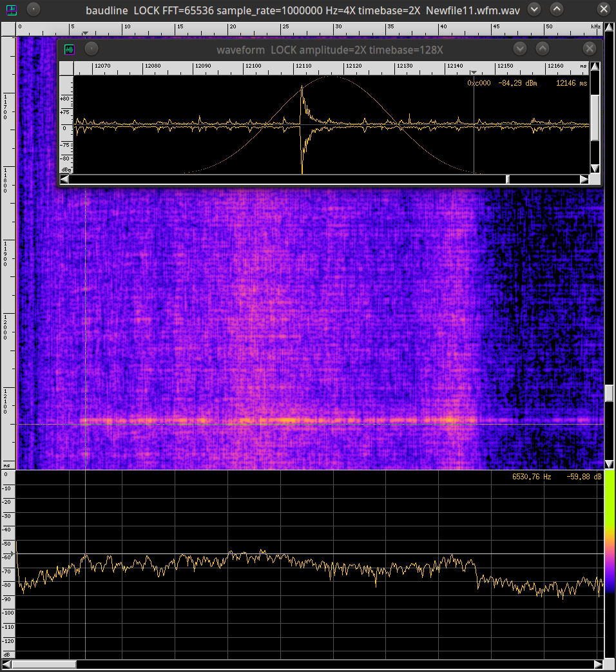Click left arrow of bottom spectrum scrollbar
Screen dimensions: 616x672
tap(6, 664)
